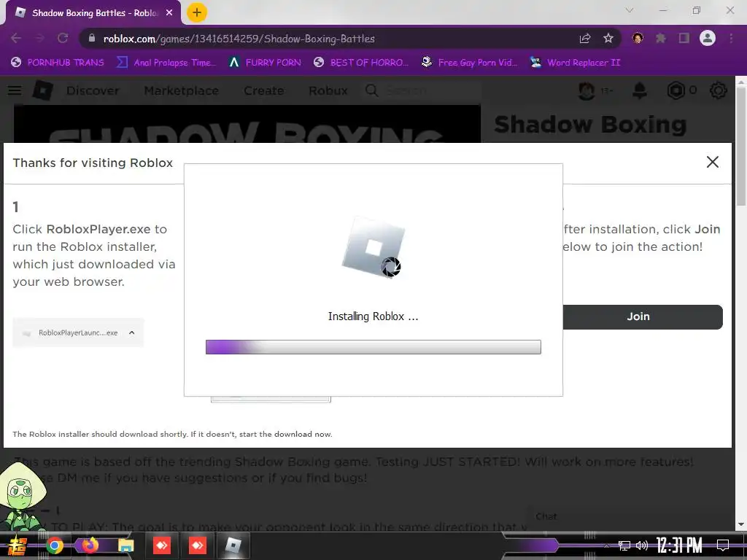This screenshot has width=747, height=560.
Task: Click the browser forward arrow
Action: (39, 38)
